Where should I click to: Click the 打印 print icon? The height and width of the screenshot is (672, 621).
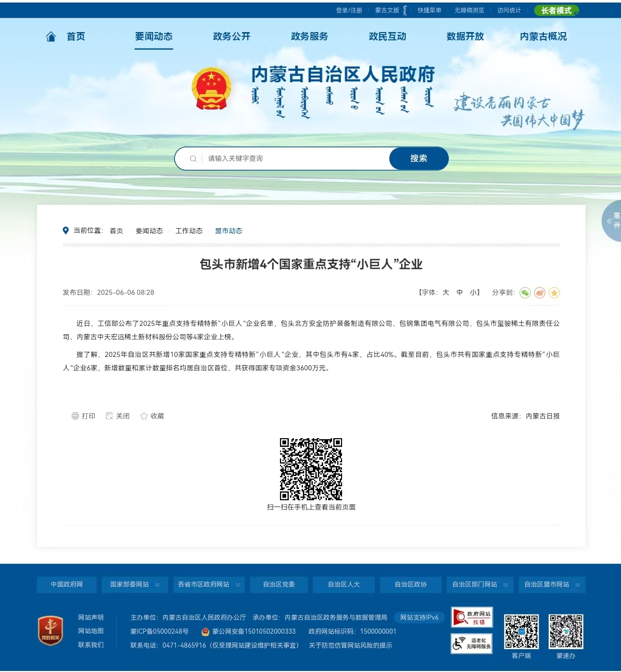click(76, 416)
